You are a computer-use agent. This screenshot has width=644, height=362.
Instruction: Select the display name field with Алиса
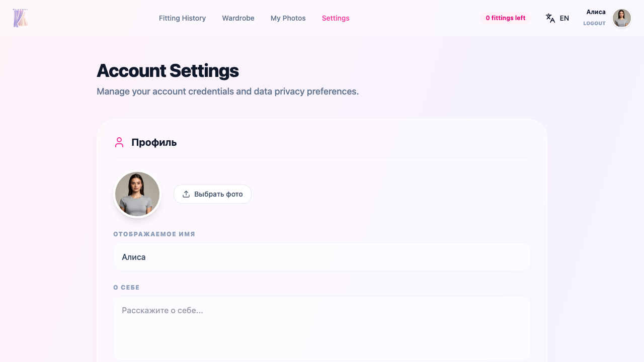point(322,257)
